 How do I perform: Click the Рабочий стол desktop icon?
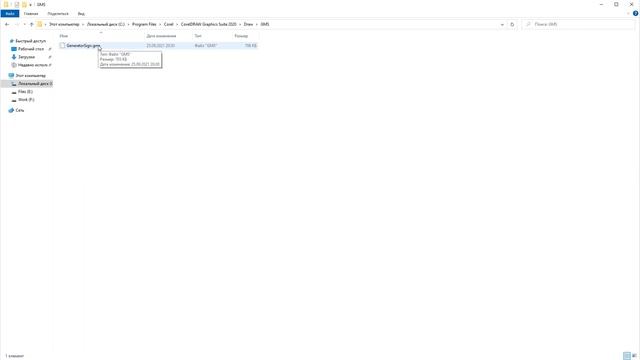(x=14, y=49)
